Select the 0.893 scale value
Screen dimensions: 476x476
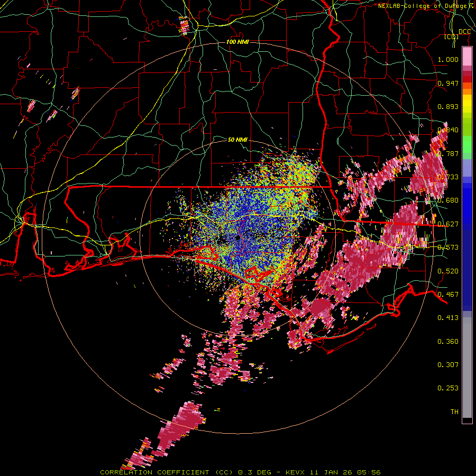click(x=448, y=106)
